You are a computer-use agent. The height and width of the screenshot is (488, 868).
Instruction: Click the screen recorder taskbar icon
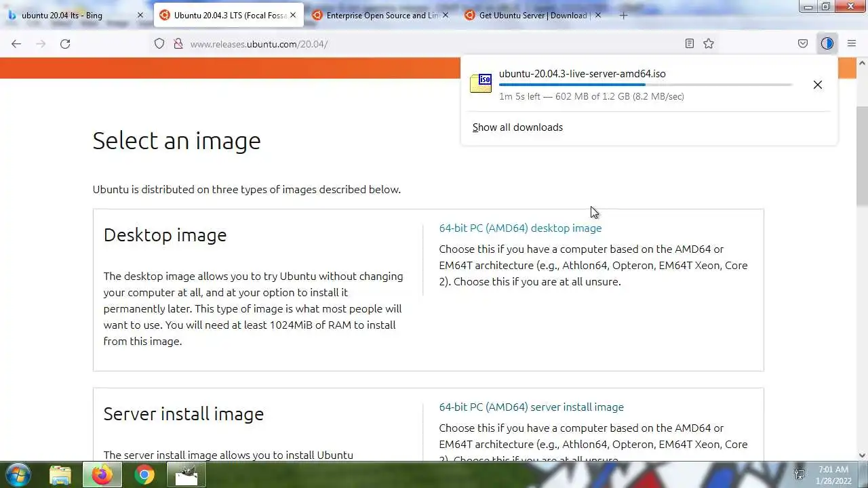(x=186, y=475)
